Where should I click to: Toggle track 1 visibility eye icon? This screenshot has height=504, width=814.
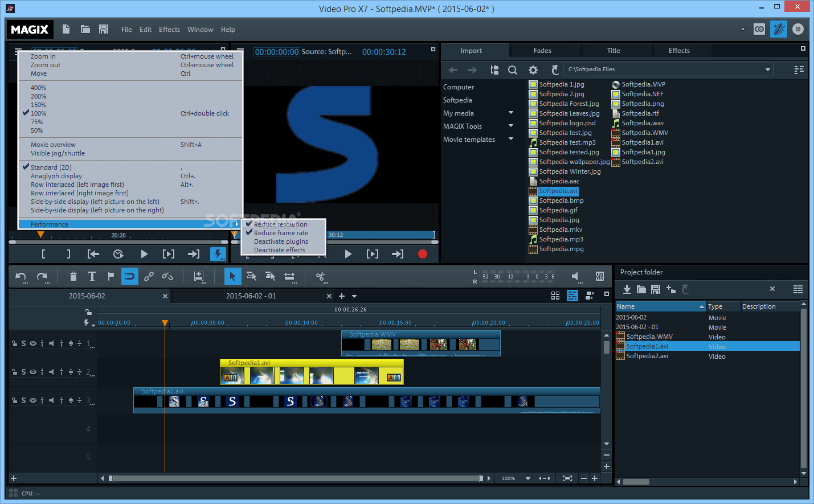tap(33, 343)
